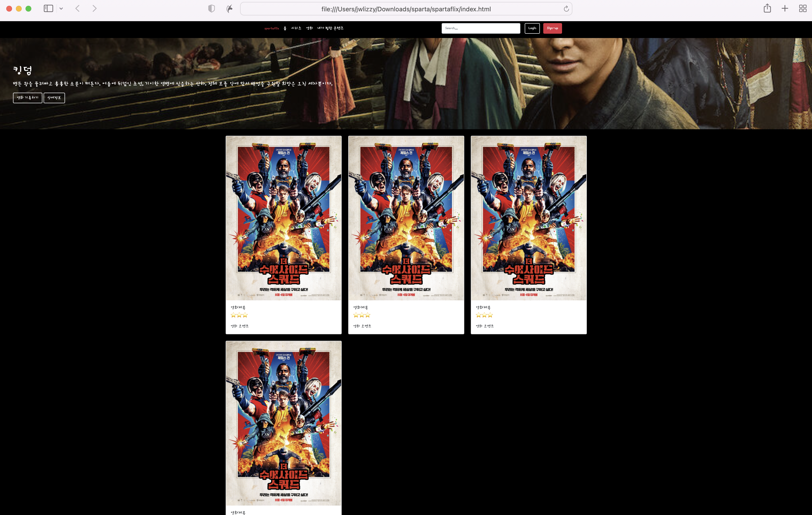Image resolution: width=812 pixels, height=515 pixels.
Task: Click the star rating on the right card
Action: 485,315
